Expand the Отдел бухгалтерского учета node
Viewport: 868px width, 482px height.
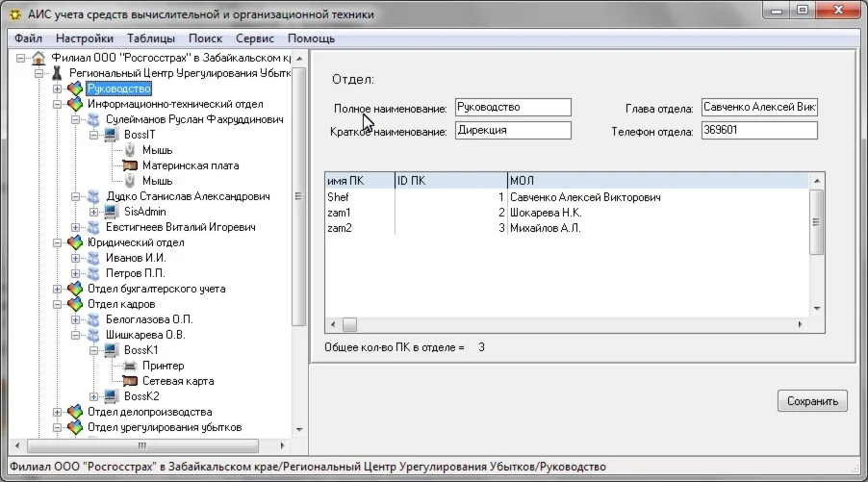[x=57, y=289]
